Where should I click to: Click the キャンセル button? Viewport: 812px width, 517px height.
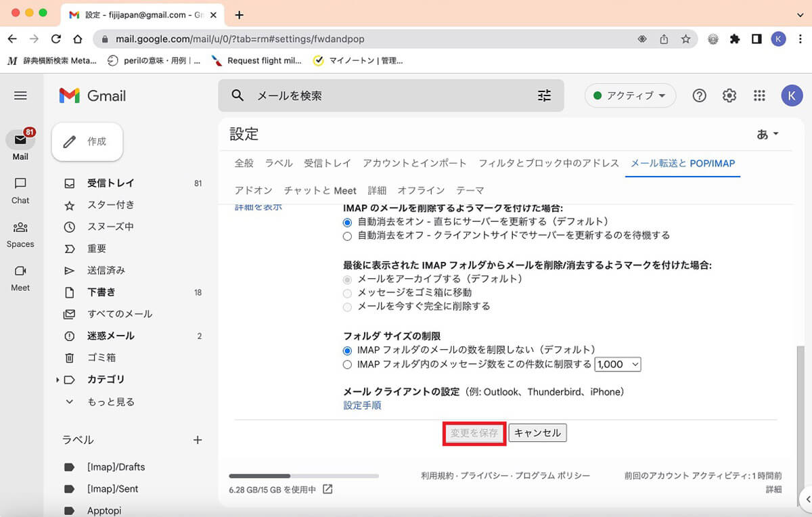click(537, 433)
